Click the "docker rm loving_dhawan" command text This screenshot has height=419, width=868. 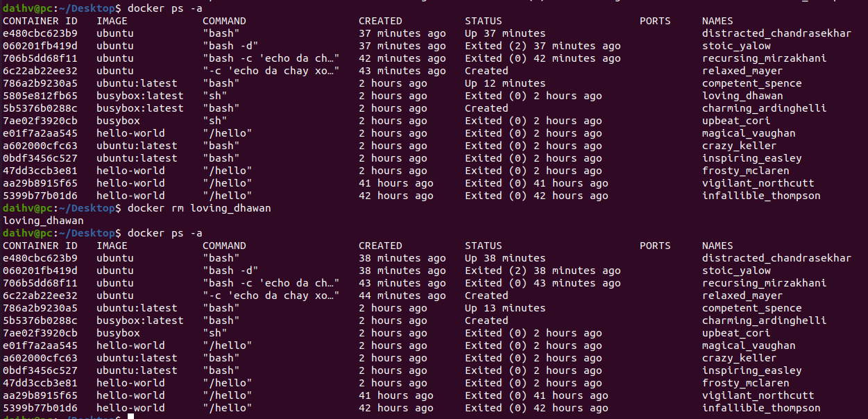point(199,208)
